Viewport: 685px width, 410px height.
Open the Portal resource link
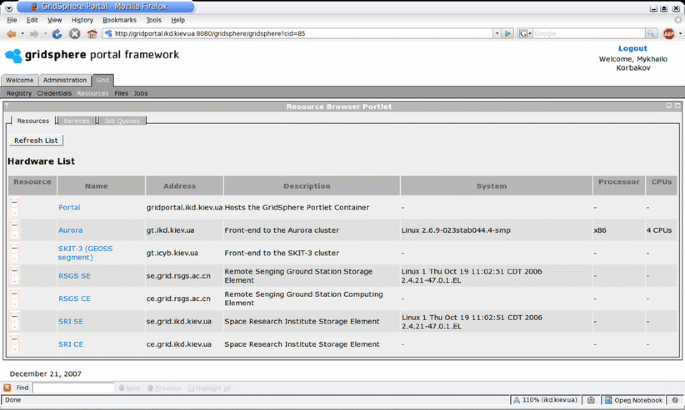point(69,207)
